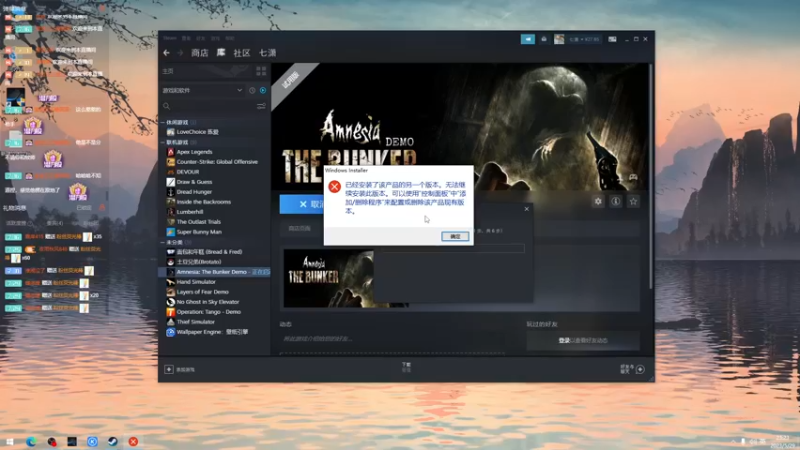800x450 pixels.
Task: Click the login to see friend activity button
Action: 583,340
